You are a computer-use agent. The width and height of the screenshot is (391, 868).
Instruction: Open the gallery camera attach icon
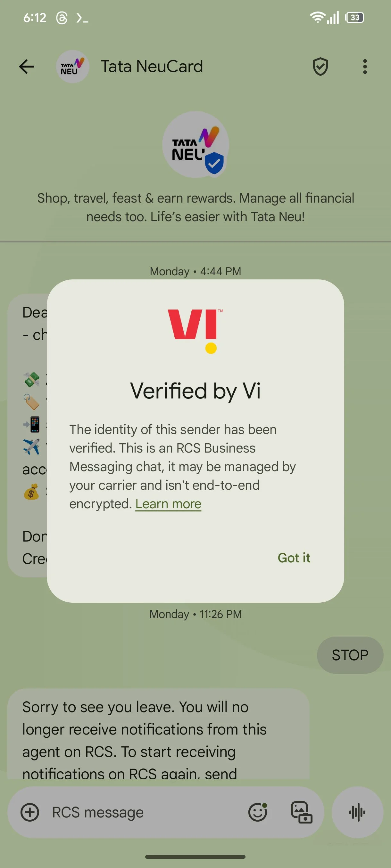(301, 812)
